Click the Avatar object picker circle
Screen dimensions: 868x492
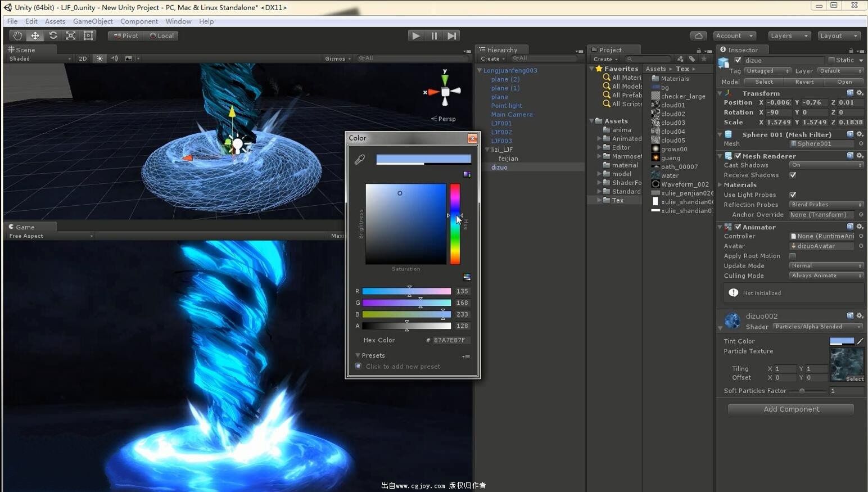coord(861,246)
